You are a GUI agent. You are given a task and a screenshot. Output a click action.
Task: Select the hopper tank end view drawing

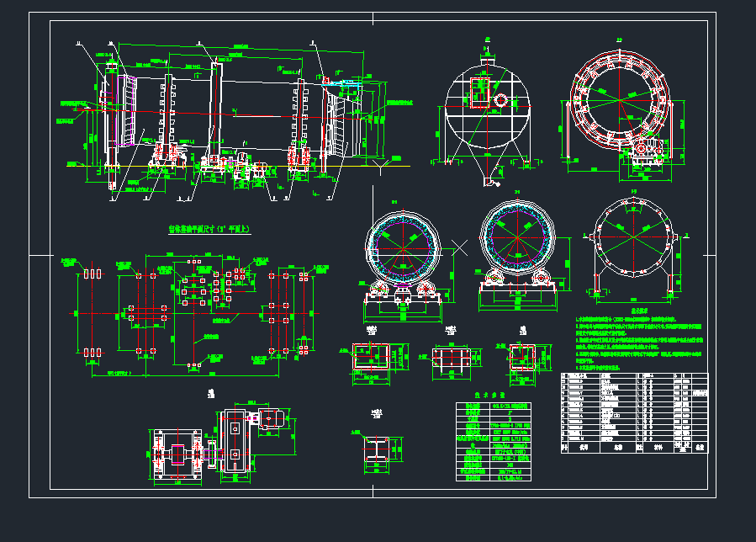coord(487,114)
